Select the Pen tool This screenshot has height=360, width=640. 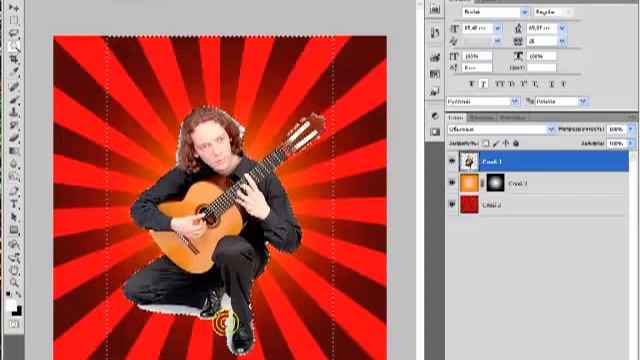point(14,191)
